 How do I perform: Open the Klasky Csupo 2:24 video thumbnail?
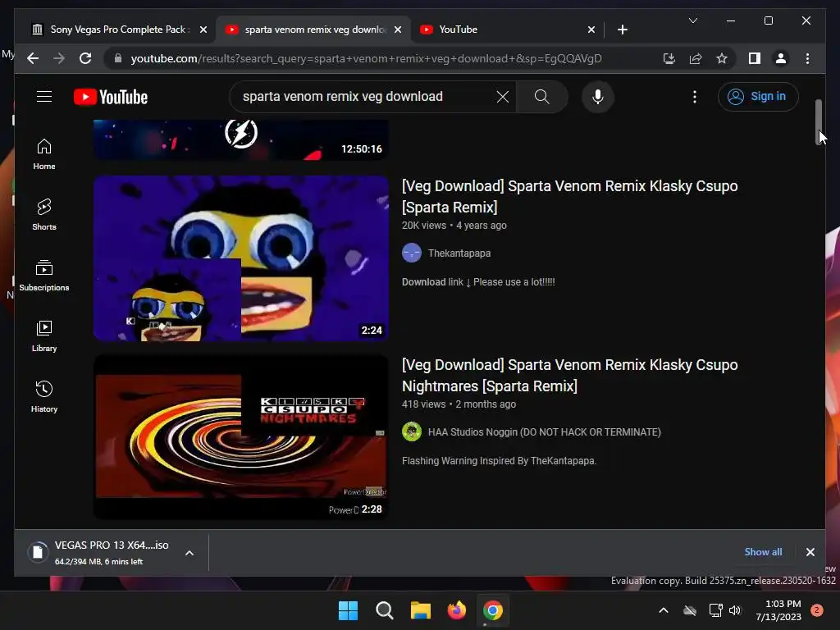click(241, 258)
